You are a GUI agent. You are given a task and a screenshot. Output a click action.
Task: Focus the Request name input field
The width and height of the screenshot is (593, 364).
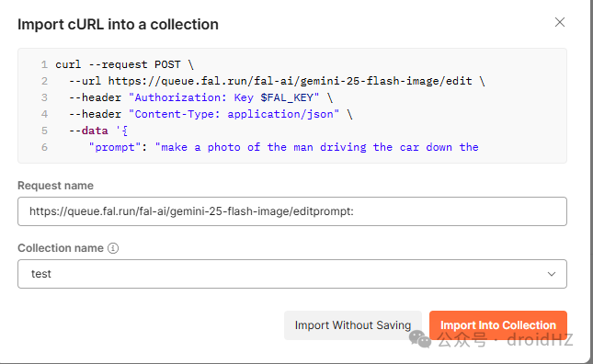tap(292, 211)
